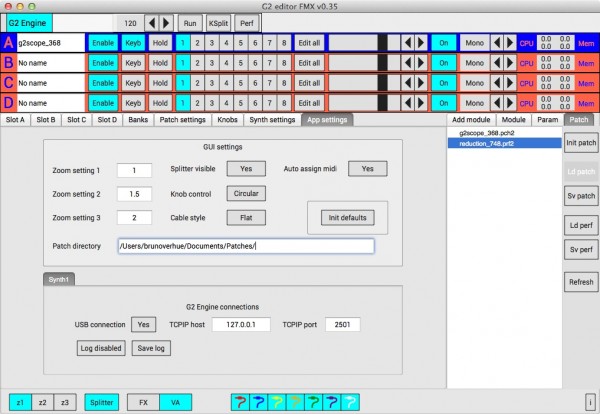Screen dimensions: 600x414
Task: Open the Slot A tab
Action: pyautogui.click(x=15, y=120)
